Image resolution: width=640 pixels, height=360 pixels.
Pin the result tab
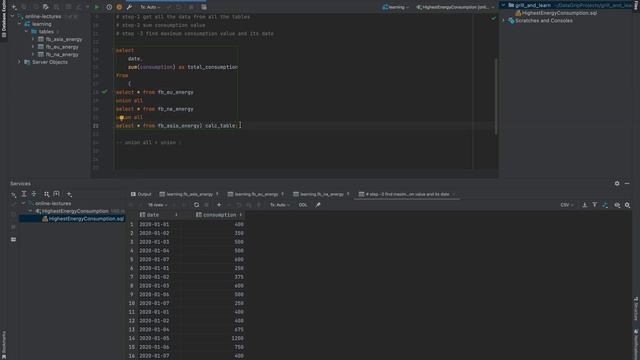[x=318, y=205]
